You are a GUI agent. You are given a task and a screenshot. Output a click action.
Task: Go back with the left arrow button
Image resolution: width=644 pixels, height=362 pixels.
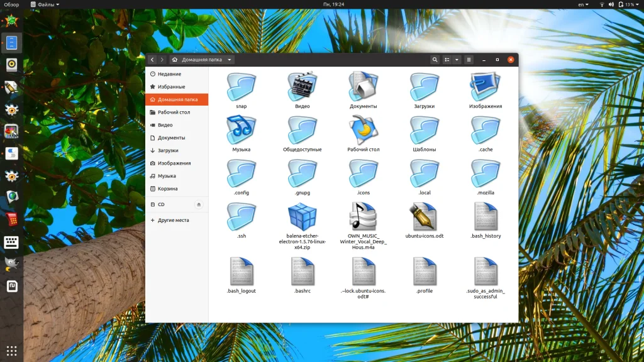(x=152, y=60)
